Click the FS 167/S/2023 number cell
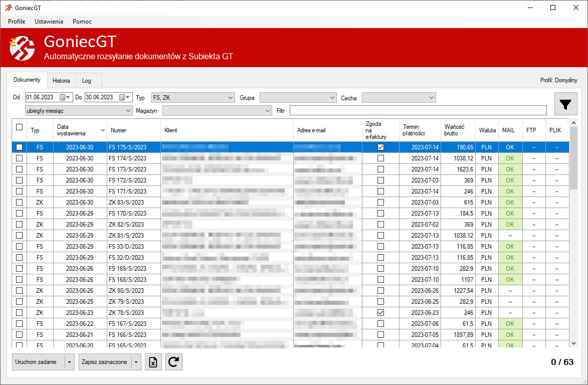588x385 pixels. pyautogui.click(x=134, y=323)
